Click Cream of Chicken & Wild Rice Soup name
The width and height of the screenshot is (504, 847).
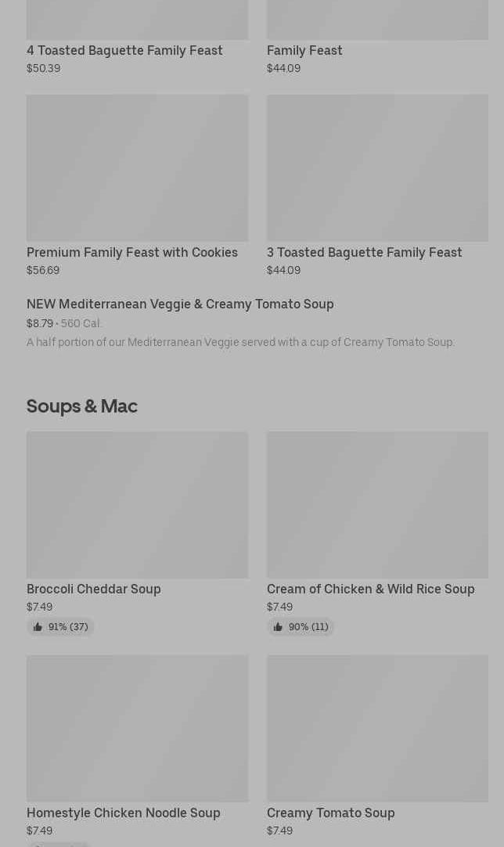[370, 589]
